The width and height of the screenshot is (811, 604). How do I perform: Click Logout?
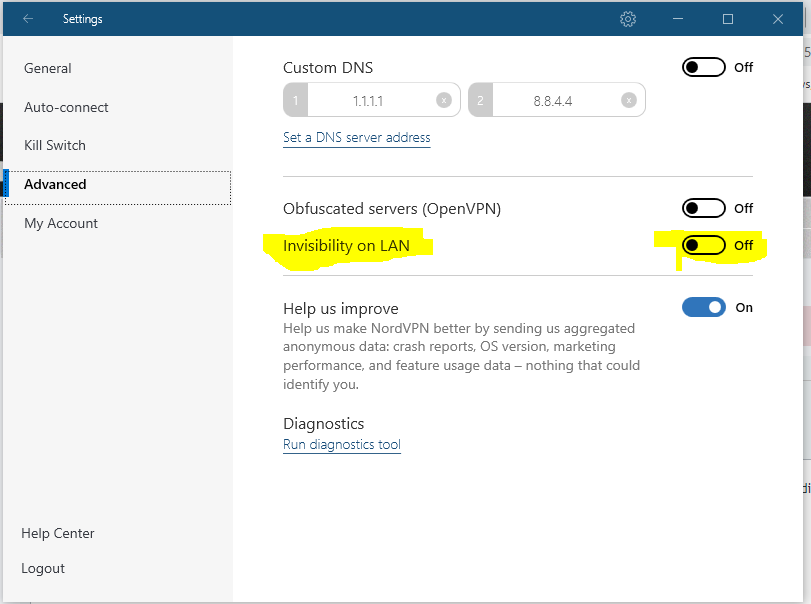tap(43, 568)
